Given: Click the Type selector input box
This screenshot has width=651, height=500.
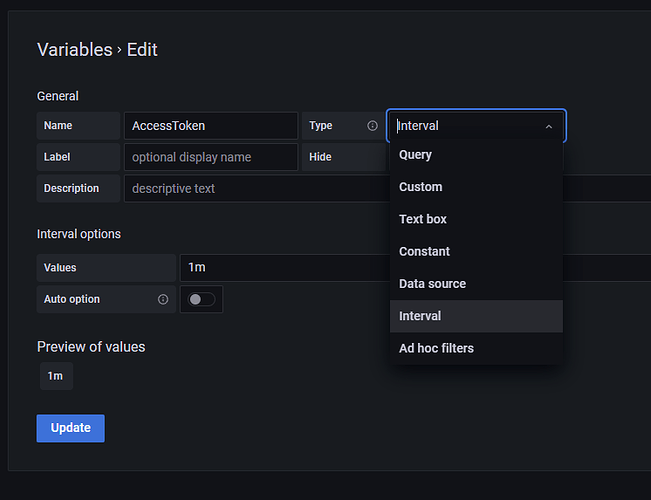Looking at the screenshot, I should click(465, 126).
